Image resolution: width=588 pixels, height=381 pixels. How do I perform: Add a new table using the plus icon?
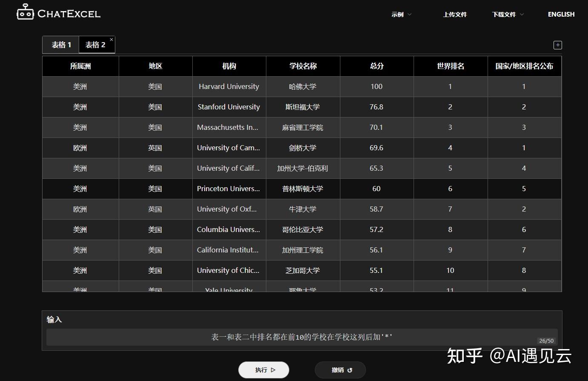(x=557, y=45)
